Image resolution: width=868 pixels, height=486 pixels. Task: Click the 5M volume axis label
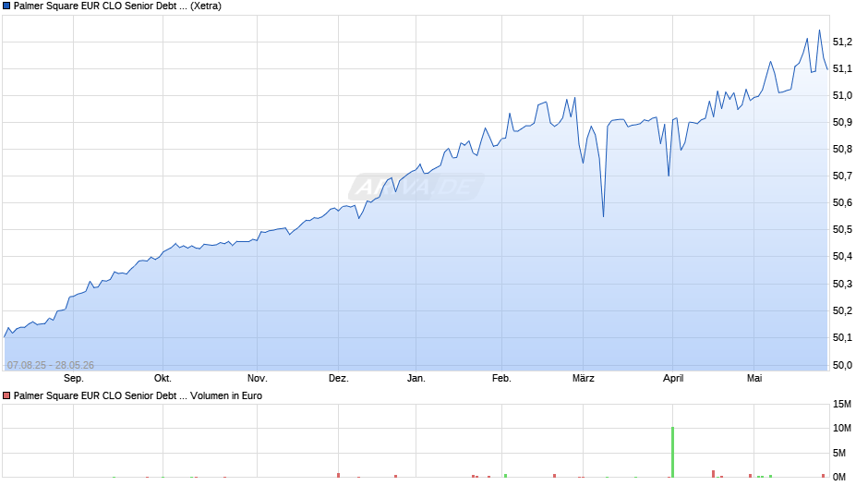click(x=839, y=454)
